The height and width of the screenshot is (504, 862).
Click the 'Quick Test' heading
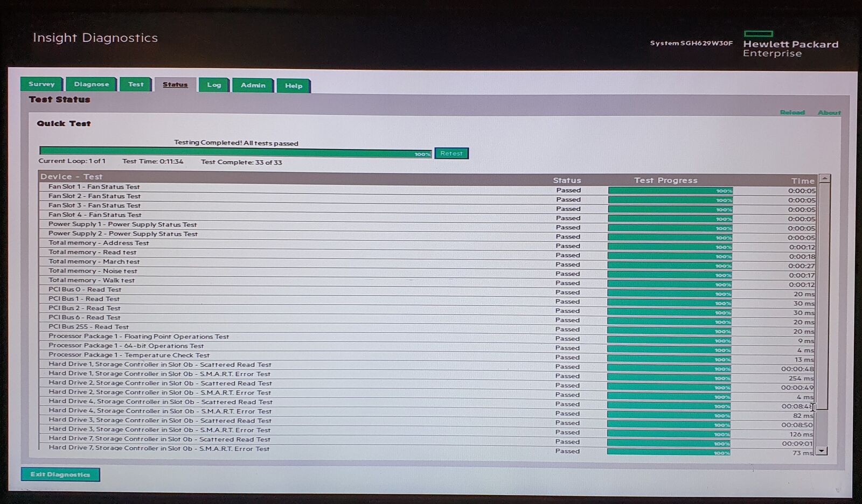(x=64, y=123)
